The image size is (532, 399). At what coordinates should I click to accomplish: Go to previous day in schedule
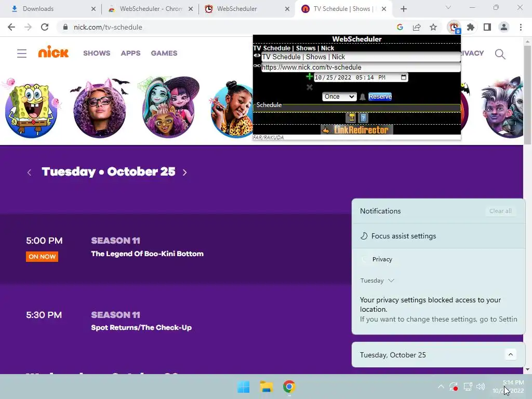(29, 172)
